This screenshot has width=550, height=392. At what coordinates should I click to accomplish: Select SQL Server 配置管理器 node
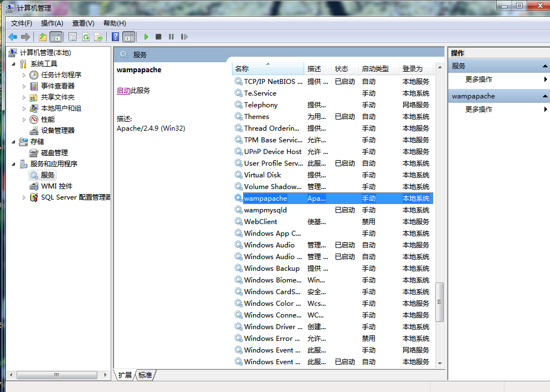coord(76,197)
